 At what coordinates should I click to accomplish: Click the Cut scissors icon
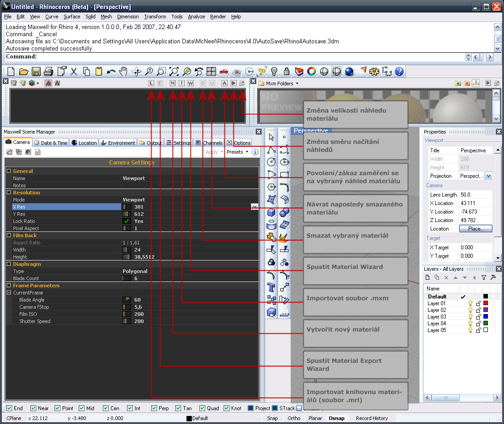tap(74, 71)
